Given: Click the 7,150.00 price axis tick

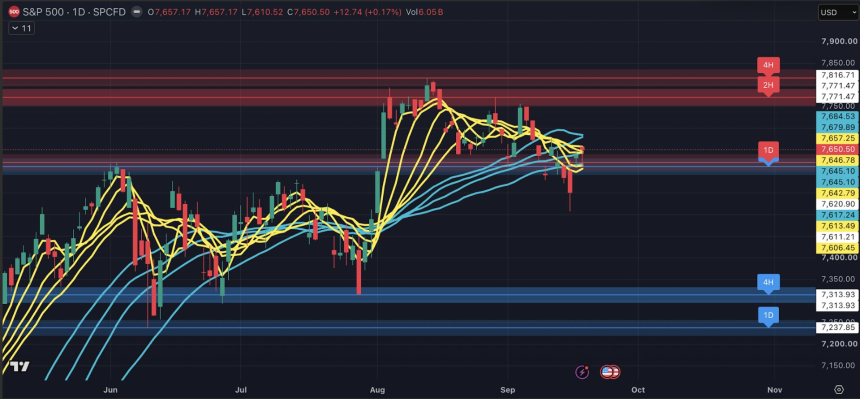Looking at the screenshot, I should click(x=838, y=366).
